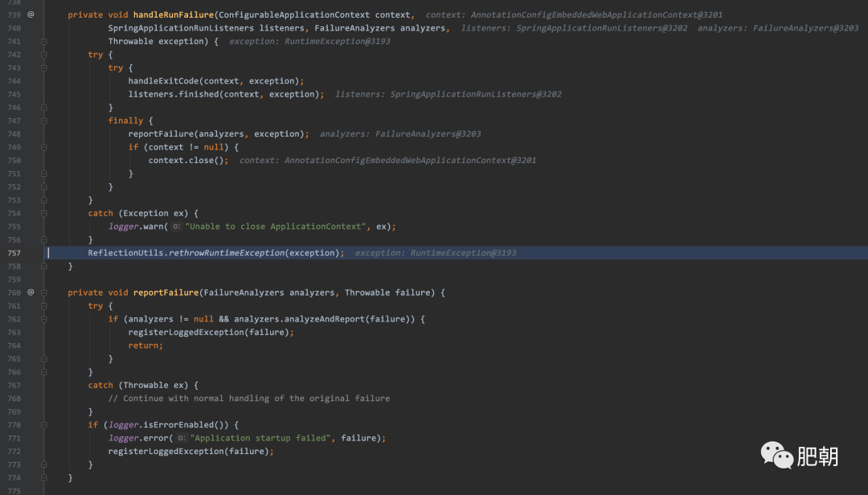Click fold end marker at line 746
868x495 pixels.
pos(43,108)
